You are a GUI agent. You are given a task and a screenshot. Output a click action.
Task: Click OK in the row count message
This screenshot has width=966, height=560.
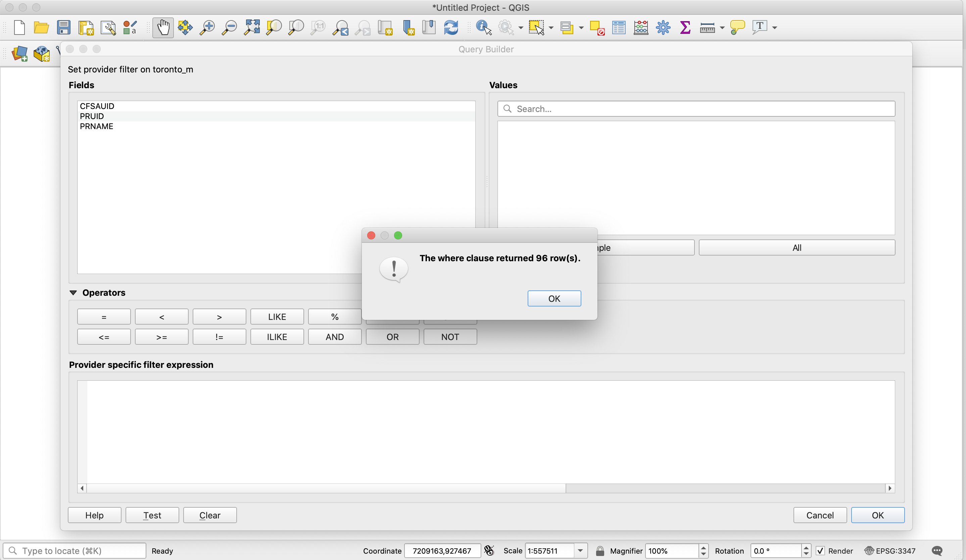[554, 298]
